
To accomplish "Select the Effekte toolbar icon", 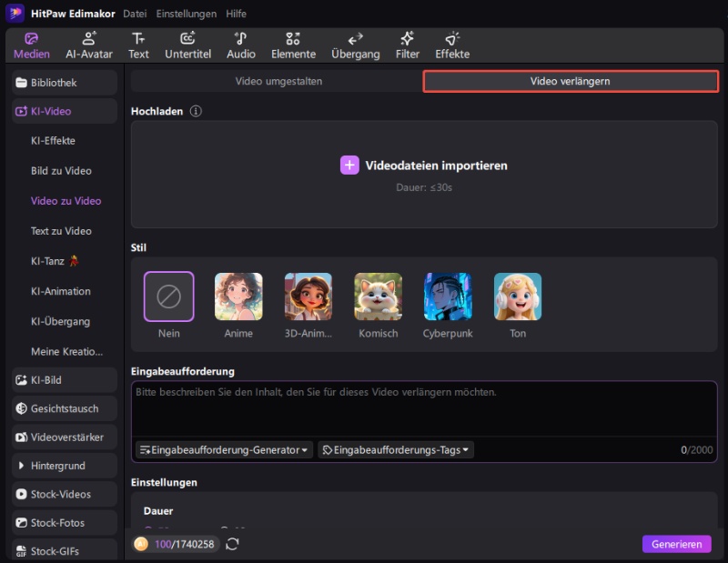I will [452, 45].
